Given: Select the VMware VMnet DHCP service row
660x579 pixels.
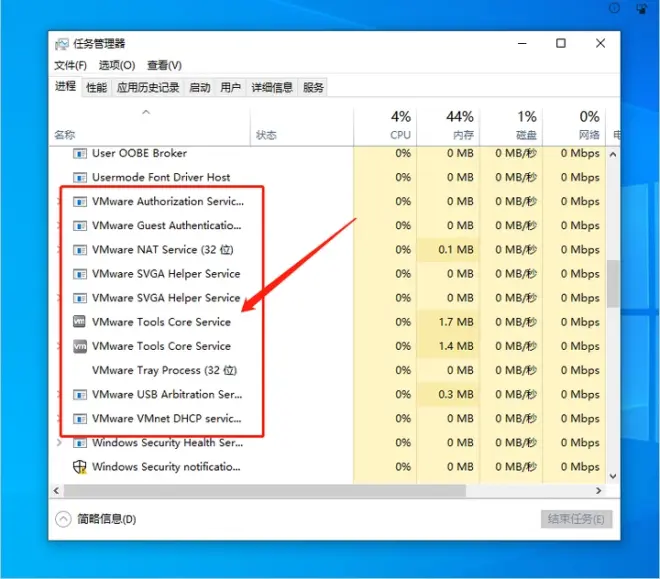Looking at the screenshot, I should 327,419.
